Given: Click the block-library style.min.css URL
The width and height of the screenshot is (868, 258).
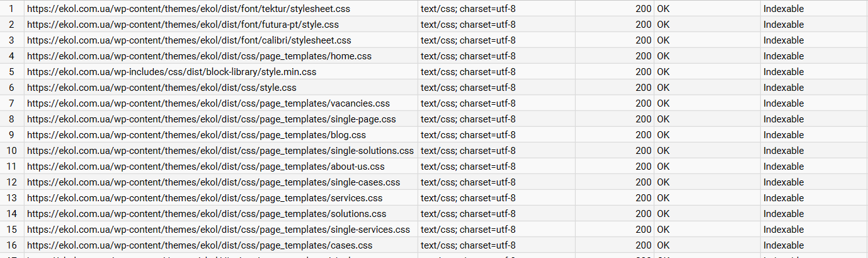Looking at the screenshot, I should coord(171,72).
